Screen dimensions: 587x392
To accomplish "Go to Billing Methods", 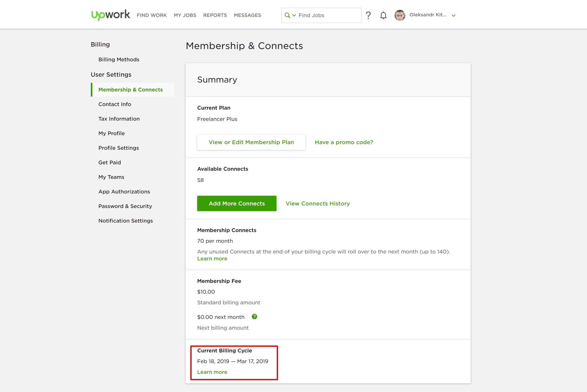I will (119, 60).
